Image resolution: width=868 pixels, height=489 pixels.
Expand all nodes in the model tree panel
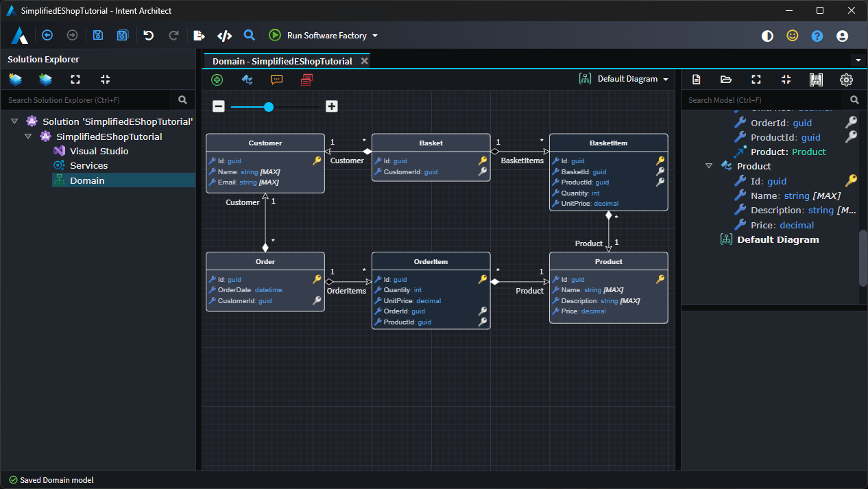(x=756, y=80)
